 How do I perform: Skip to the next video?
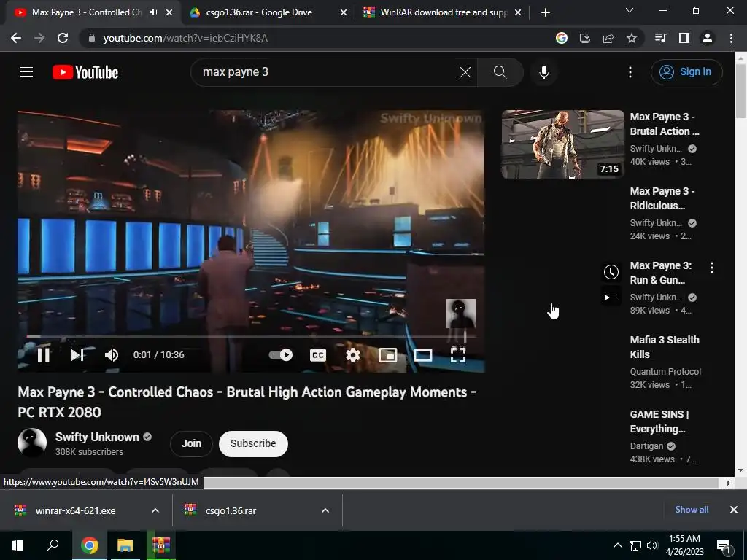pyautogui.click(x=77, y=355)
